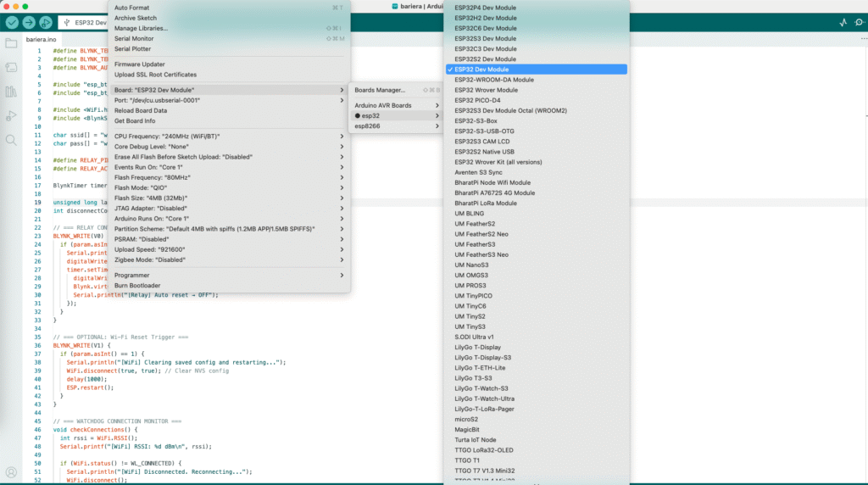Expand Partition Scheme submenu
Image resolution: width=868 pixels, height=485 pixels.
pos(229,229)
